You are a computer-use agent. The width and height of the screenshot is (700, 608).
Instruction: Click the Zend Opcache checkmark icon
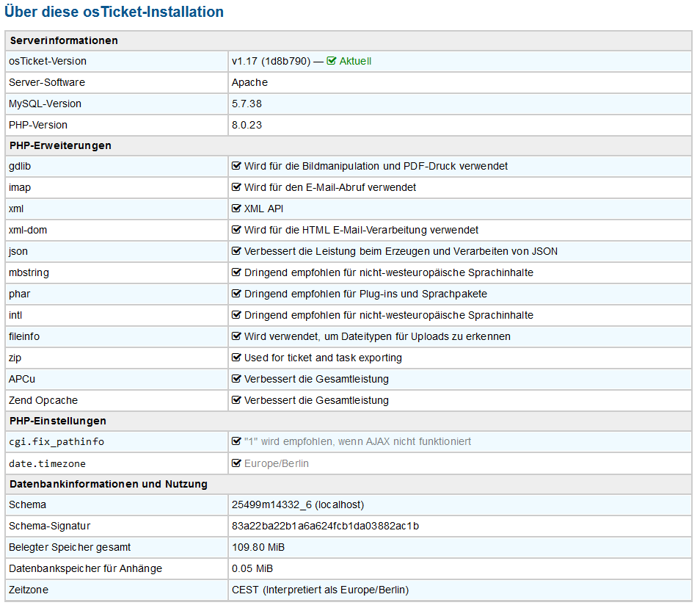click(x=236, y=400)
